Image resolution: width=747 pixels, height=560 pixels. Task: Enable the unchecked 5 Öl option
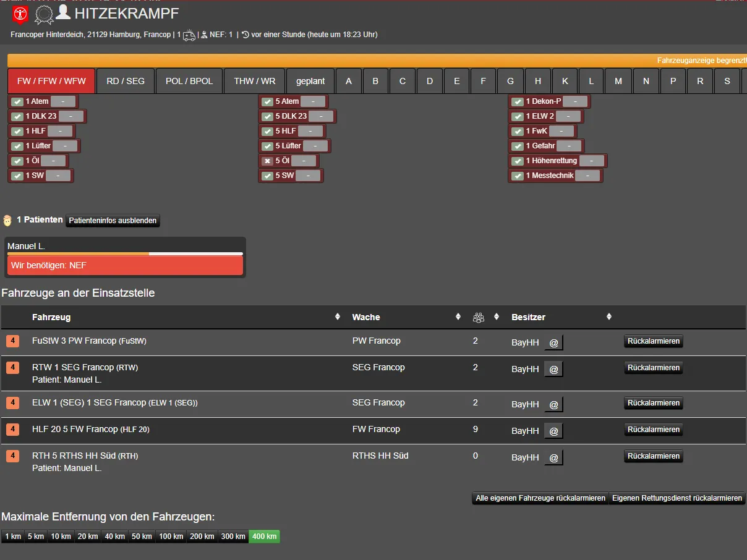coord(267,161)
